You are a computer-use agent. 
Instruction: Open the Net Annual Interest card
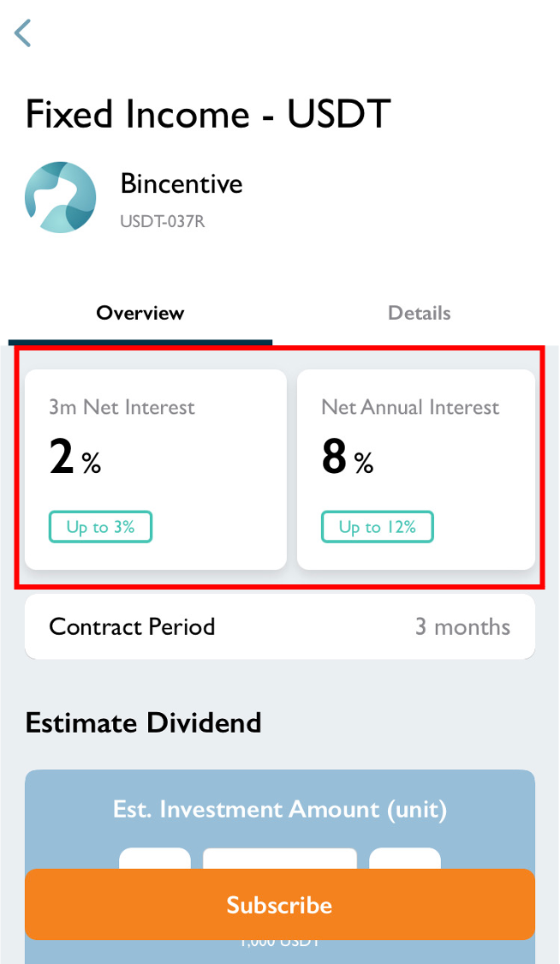coord(416,469)
